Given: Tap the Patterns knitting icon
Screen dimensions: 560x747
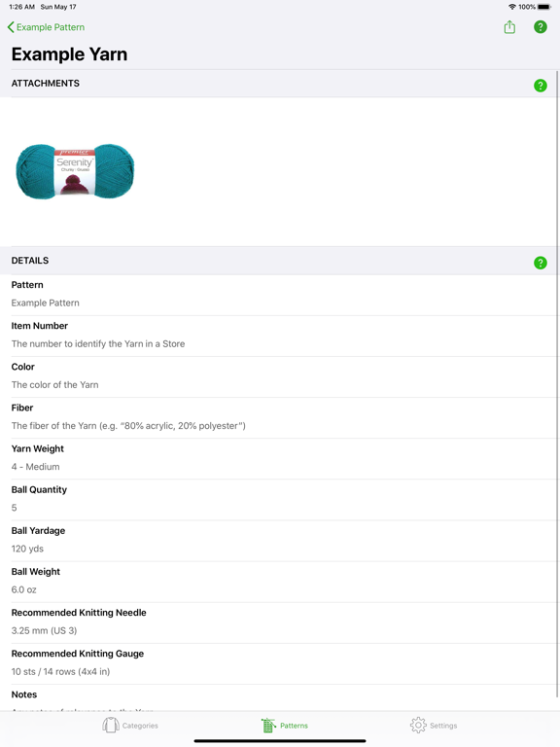Looking at the screenshot, I should [x=268, y=725].
